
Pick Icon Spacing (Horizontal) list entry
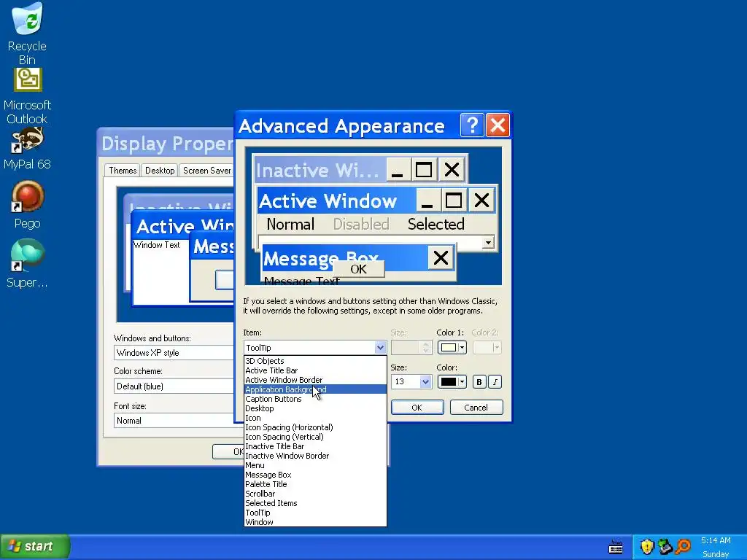315,427
